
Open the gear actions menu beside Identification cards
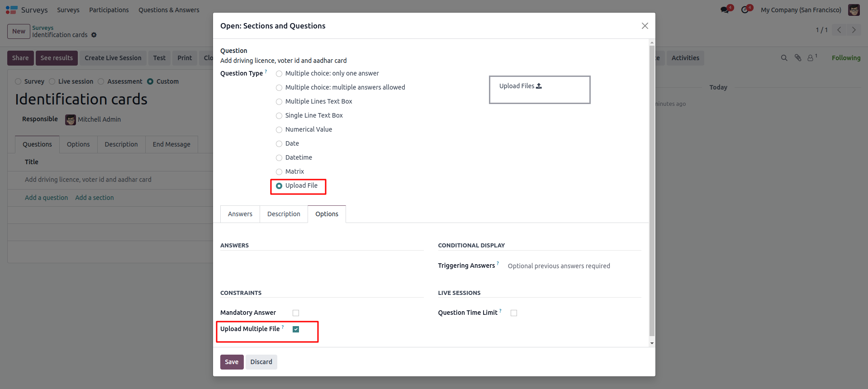94,35
